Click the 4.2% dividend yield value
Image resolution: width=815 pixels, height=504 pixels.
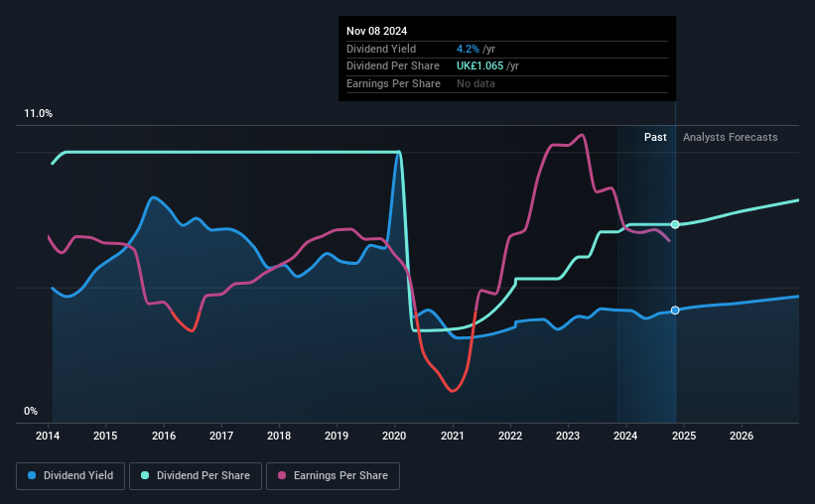[468, 49]
